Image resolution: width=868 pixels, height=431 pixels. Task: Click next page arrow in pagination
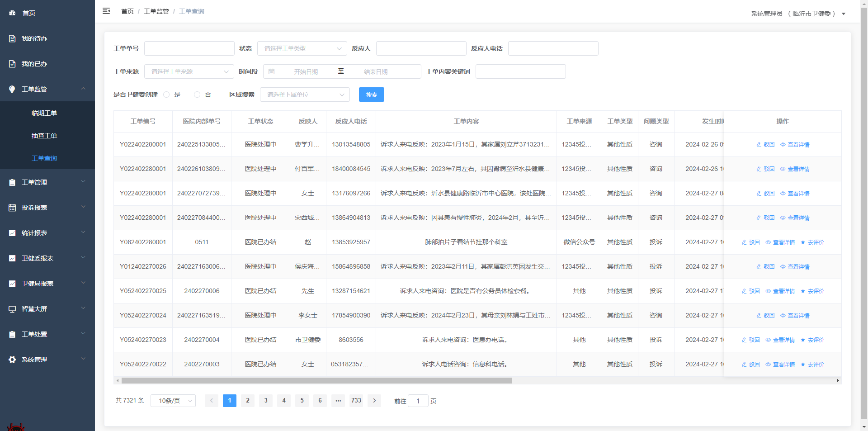pos(374,401)
